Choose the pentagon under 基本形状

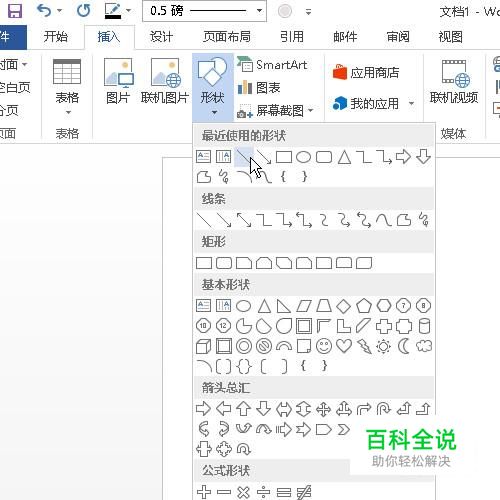[364, 306]
